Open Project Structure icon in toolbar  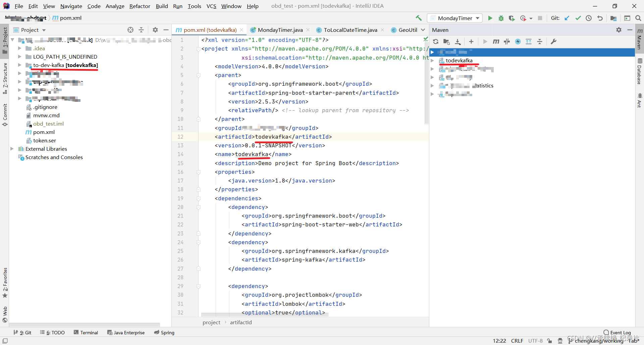click(613, 18)
